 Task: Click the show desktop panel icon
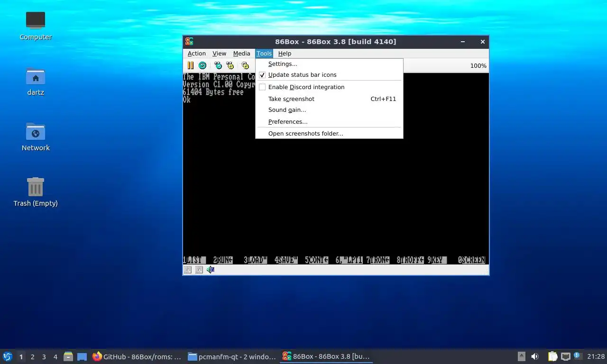(82, 356)
